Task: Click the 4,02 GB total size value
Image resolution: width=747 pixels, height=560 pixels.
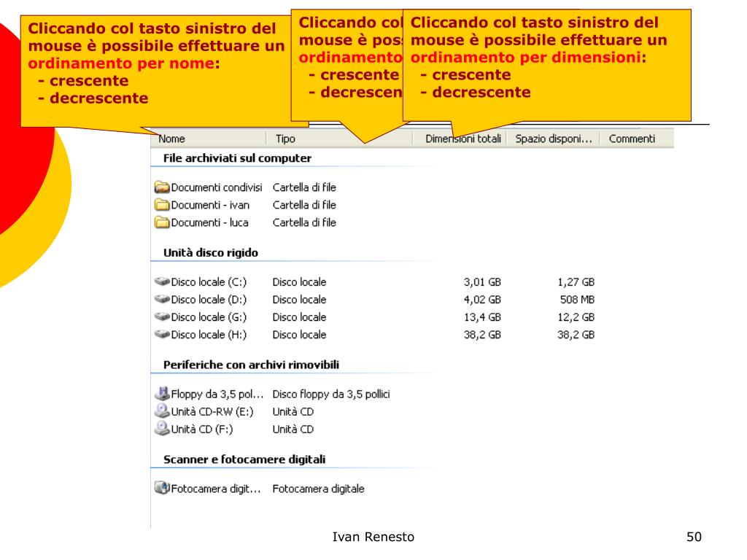Action: (483, 300)
